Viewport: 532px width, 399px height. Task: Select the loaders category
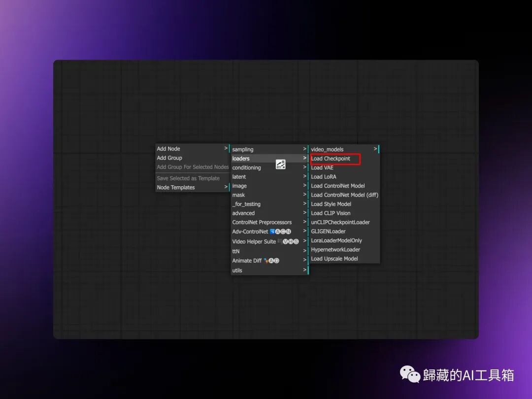click(x=269, y=159)
